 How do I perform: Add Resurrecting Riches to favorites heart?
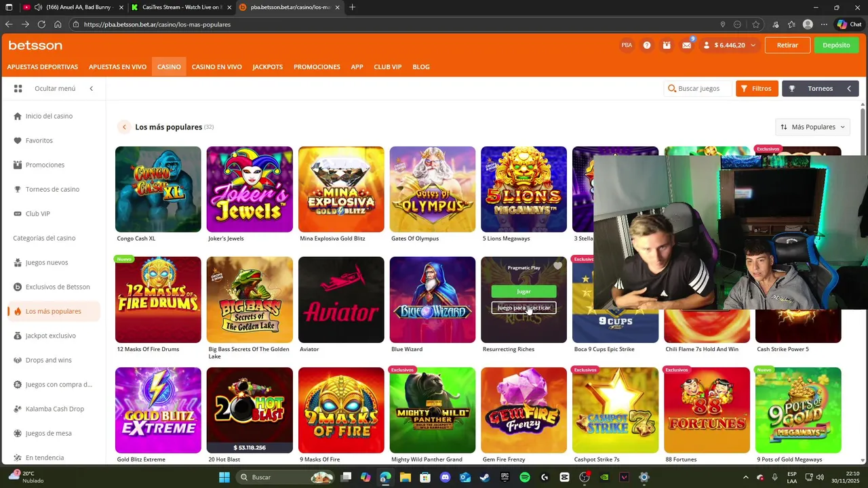click(557, 266)
